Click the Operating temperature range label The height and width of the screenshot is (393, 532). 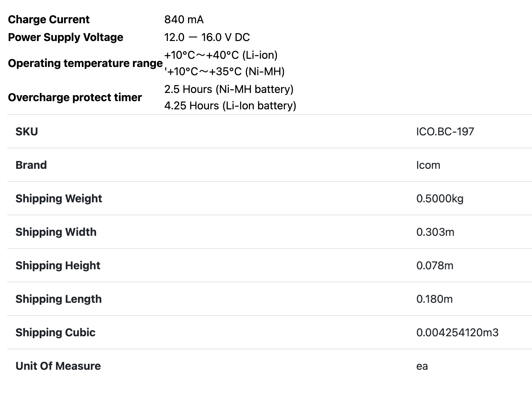pyautogui.click(x=85, y=63)
